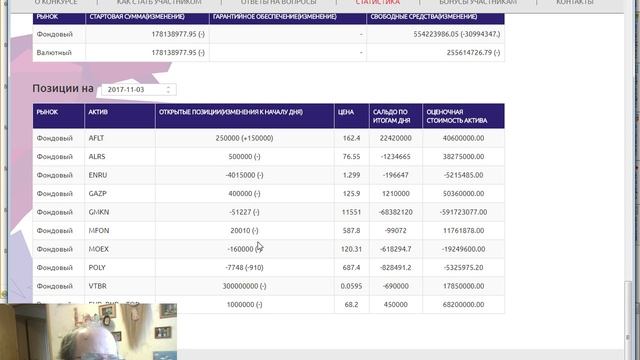Screen dimensions: 640x360
Task: Open the КАК СТАТЬ УЧАСТНИКОМ menu item
Action: tap(159, 2)
